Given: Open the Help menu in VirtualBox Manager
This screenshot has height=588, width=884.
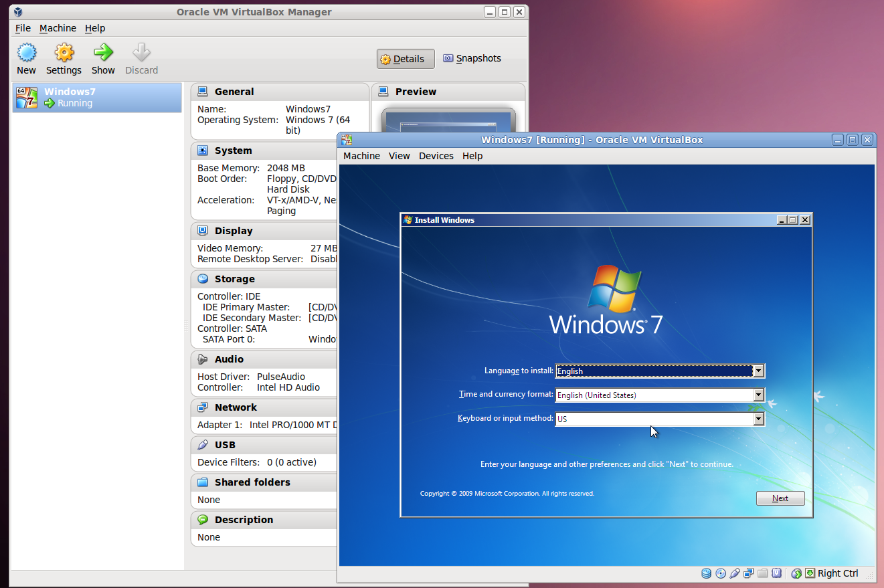Looking at the screenshot, I should [95, 28].
